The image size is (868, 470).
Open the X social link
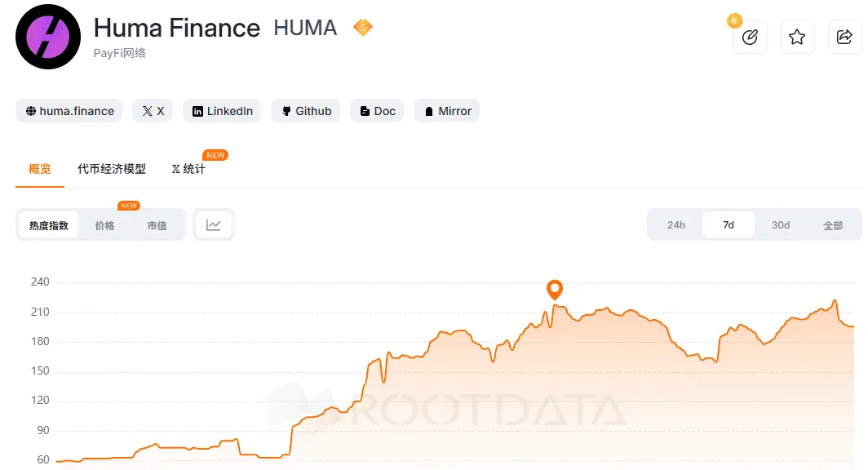tap(153, 111)
